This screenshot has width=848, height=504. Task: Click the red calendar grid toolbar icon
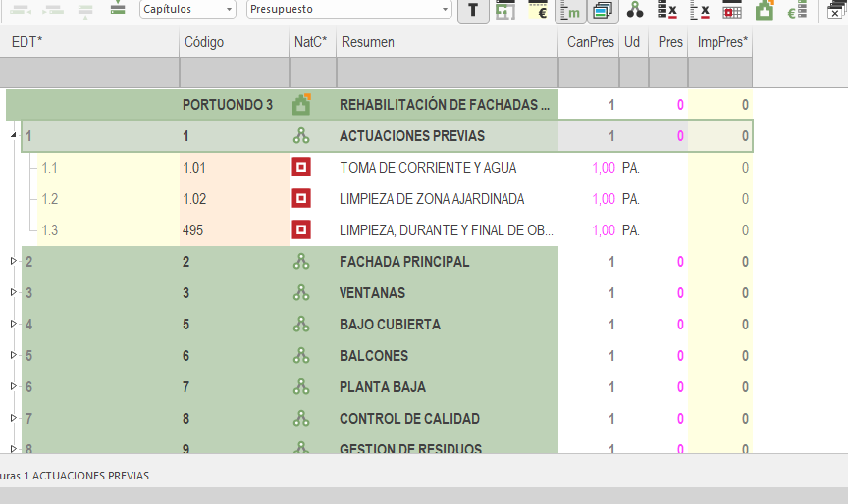(x=732, y=10)
